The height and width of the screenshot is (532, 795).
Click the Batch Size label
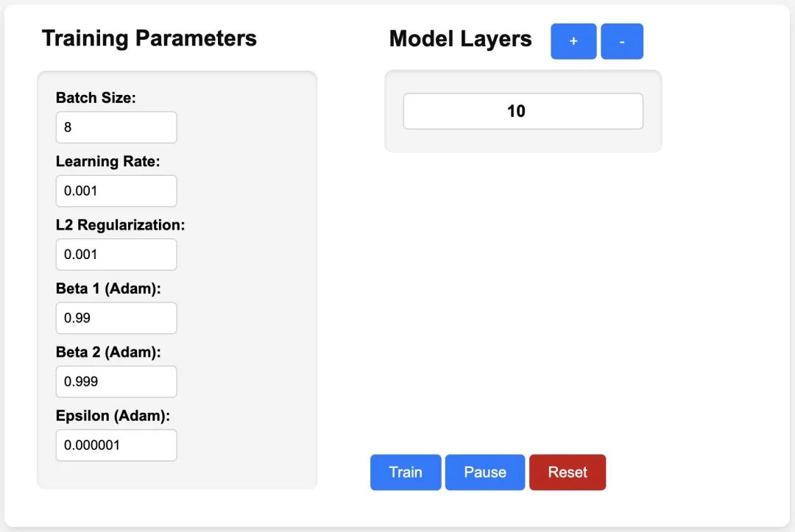(x=96, y=98)
